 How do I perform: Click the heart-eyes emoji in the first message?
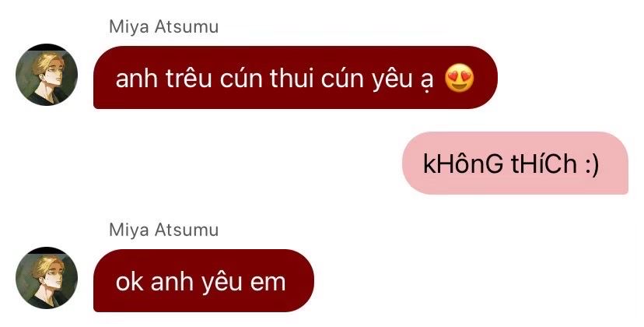(x=459, y=78)
